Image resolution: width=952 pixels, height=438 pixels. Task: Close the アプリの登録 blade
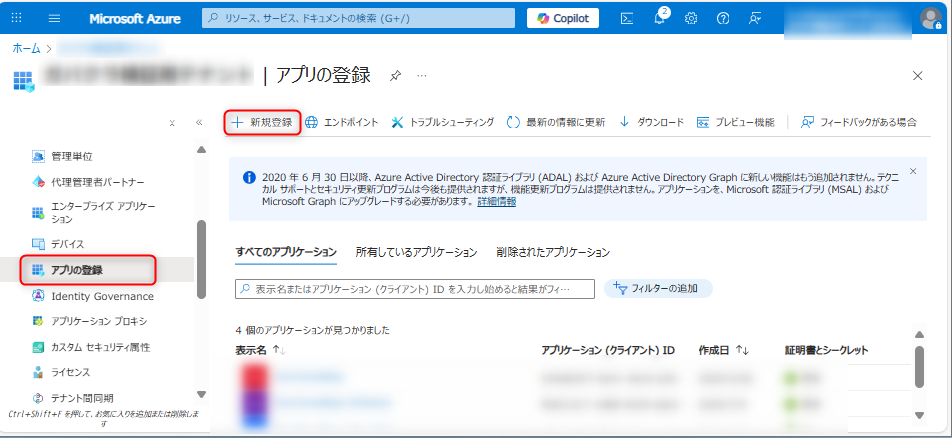[x=918, y=76]
